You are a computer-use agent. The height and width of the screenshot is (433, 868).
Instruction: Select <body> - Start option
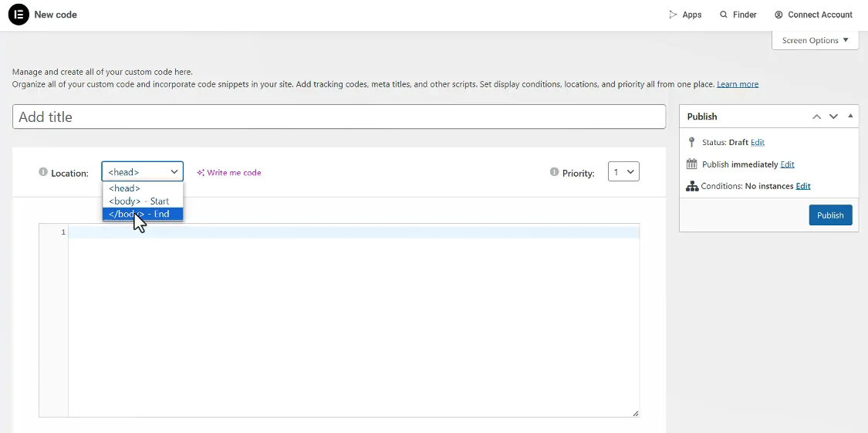point(139,201)
